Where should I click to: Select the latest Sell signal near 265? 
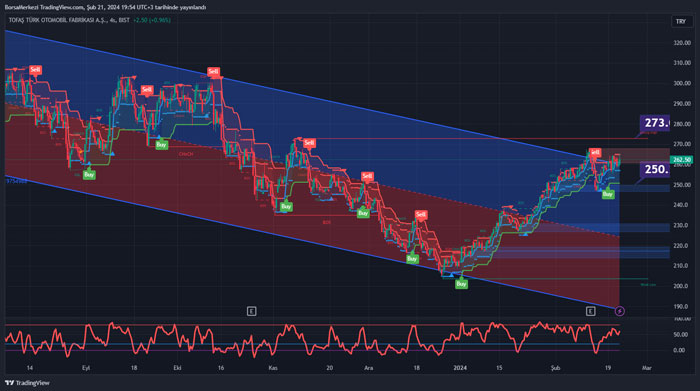[x=595, y=152]
